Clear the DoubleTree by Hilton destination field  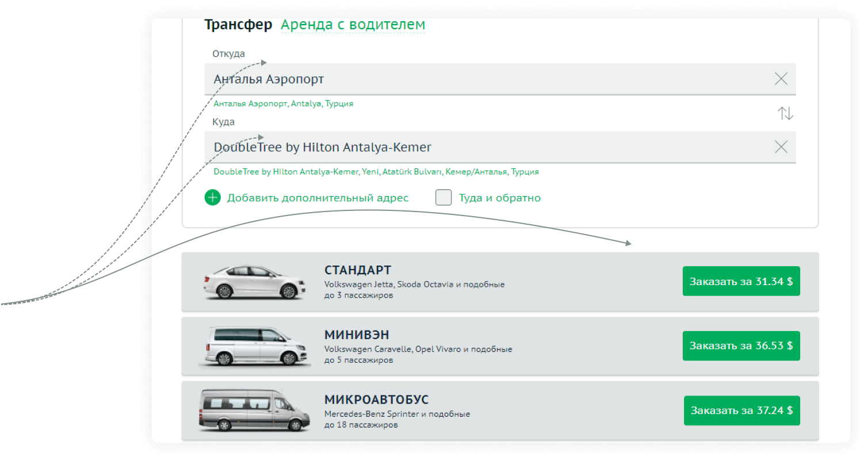[781, 147]
